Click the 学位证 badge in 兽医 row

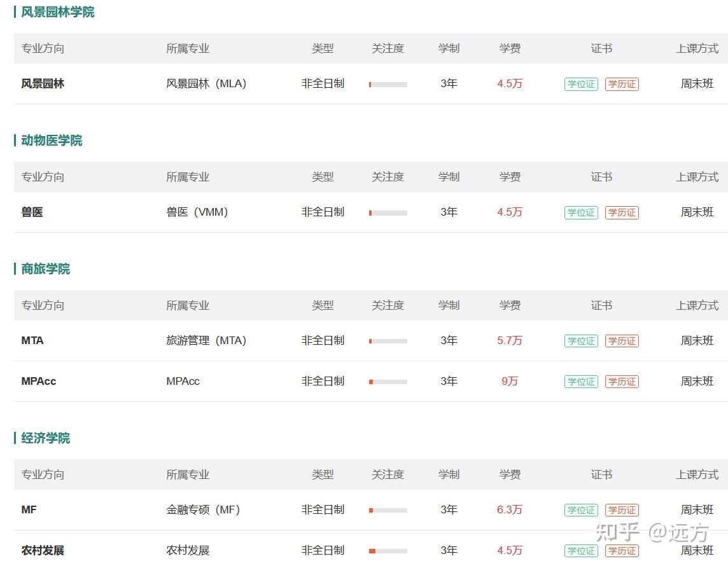tap(581, 212)
